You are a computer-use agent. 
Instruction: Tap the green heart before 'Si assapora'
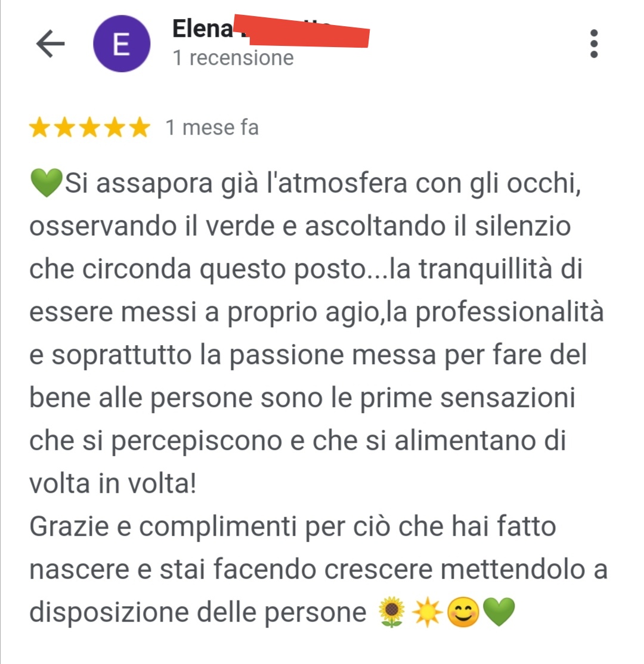[46, 182]
